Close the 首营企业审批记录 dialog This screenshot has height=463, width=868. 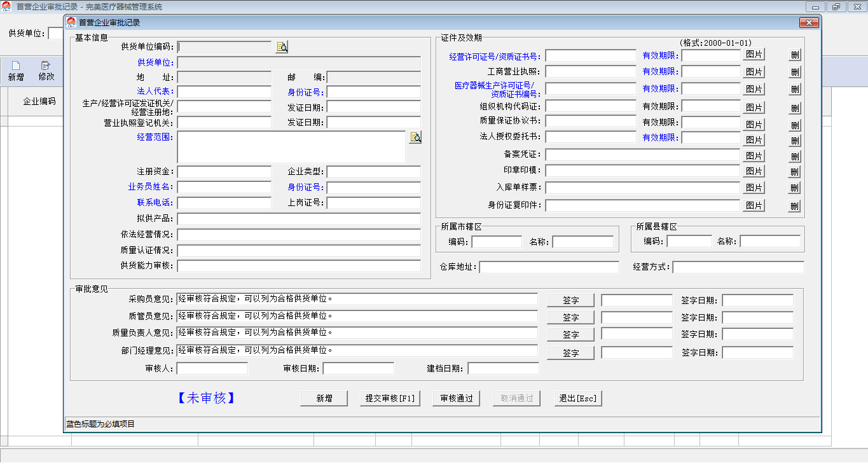(x=808, y=23)
